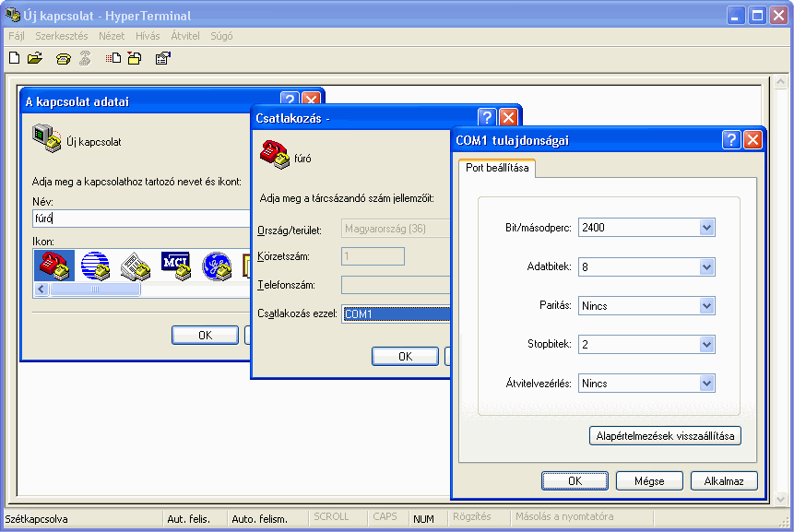
Task: Select the Port beállítása tab
Action: 497,168
